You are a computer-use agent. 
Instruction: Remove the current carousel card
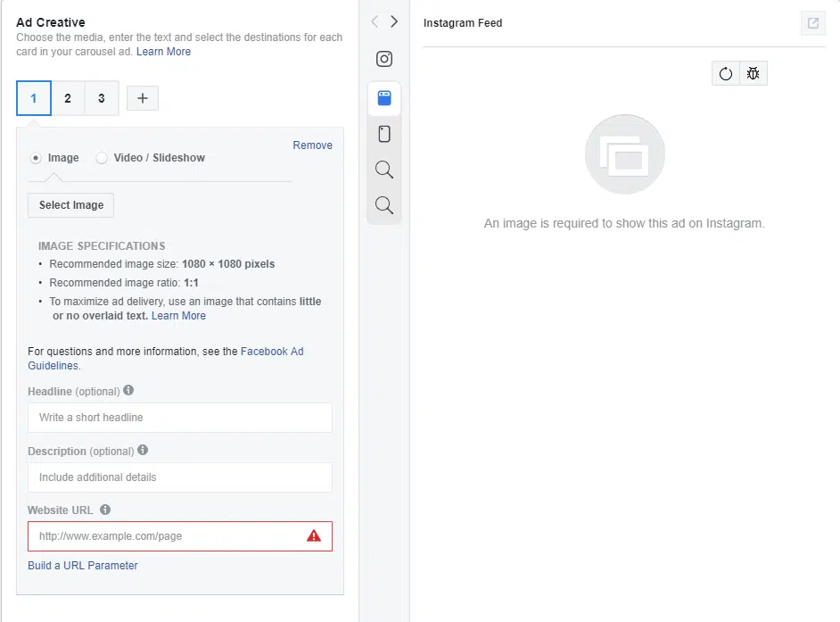[312, 145]
